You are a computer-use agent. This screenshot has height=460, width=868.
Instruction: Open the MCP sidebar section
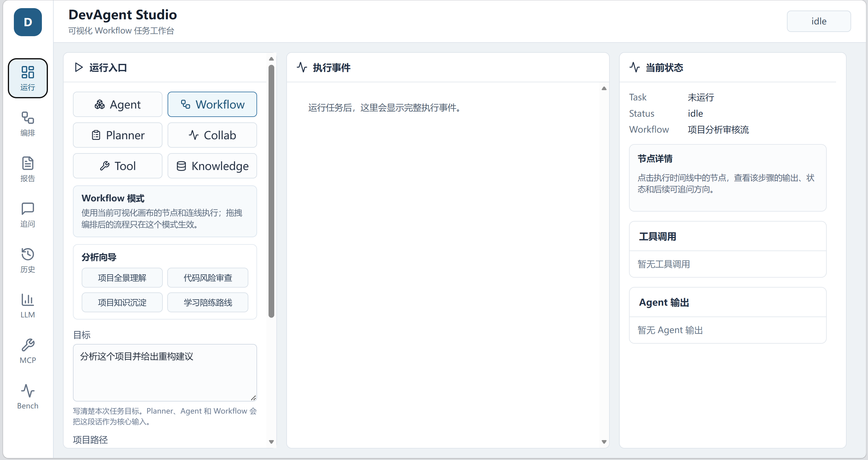[28, 351]
